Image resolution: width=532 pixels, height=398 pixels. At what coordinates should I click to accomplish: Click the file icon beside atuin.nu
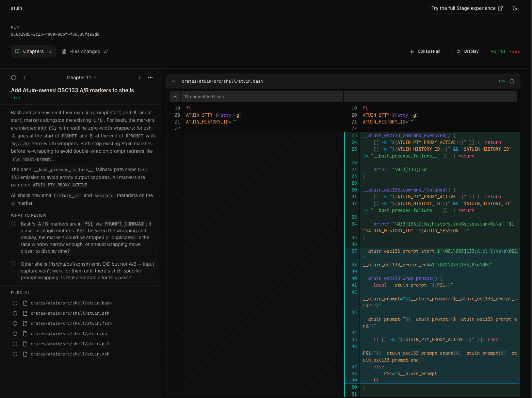tap(25, 334)
